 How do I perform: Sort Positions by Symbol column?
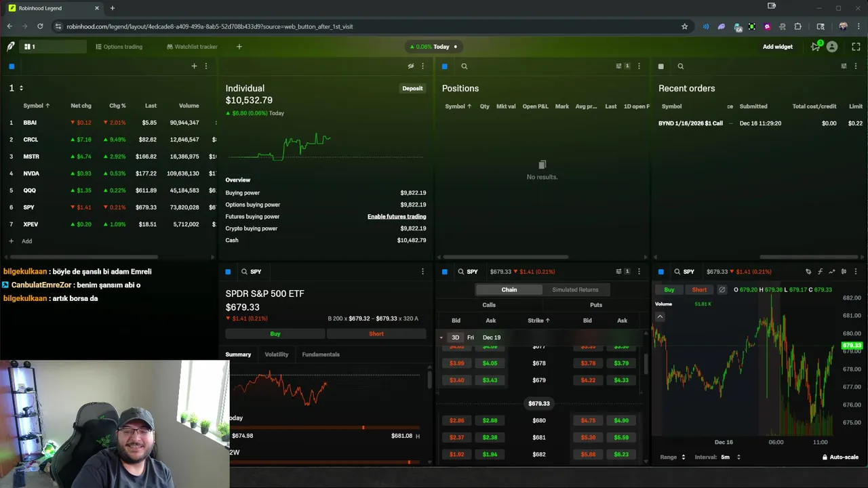(458, 106)
